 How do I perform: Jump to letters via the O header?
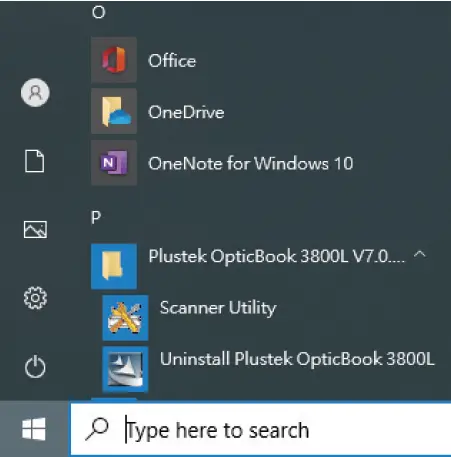click(99, 12)
